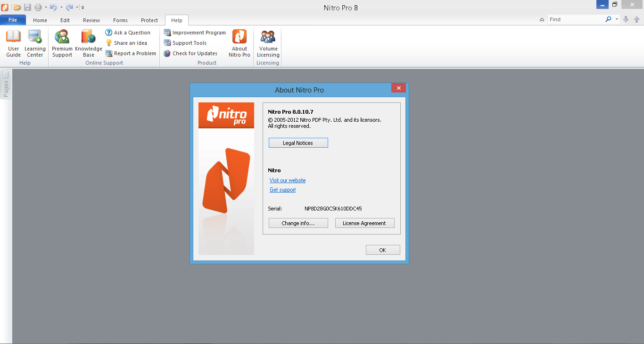Click Report a Problem

click(131, 53)
